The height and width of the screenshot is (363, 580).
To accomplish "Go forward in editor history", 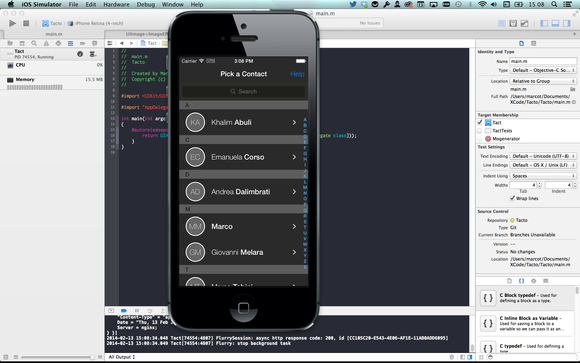I will 131,43.
